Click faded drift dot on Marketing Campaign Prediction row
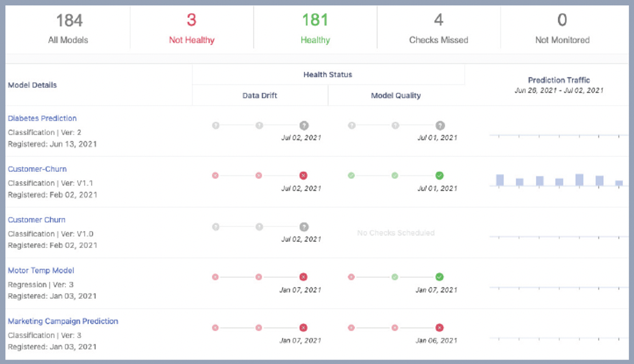Image resolution: width=634 pixels, height=364 pixels. pos(215,328)
